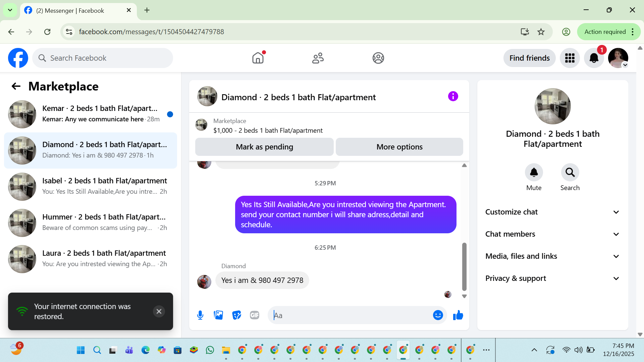644x362 pixels.
Task: Open the account profile picture menu
Action: pyautogui.click(x=618, y=58)
